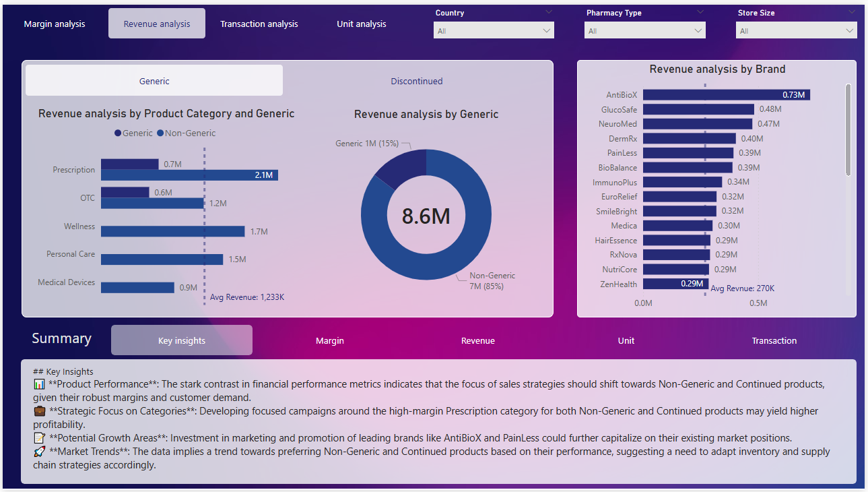Select the Key insights summary button
Image resolution: width=868 pixels, height=492 pixels.
182,340
